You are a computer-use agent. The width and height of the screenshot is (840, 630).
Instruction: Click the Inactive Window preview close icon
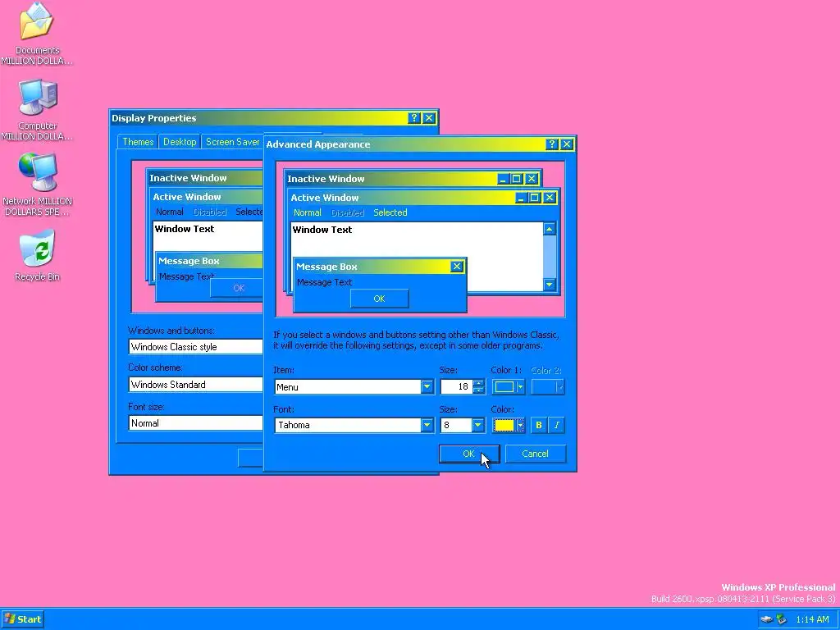coord(531,179)
